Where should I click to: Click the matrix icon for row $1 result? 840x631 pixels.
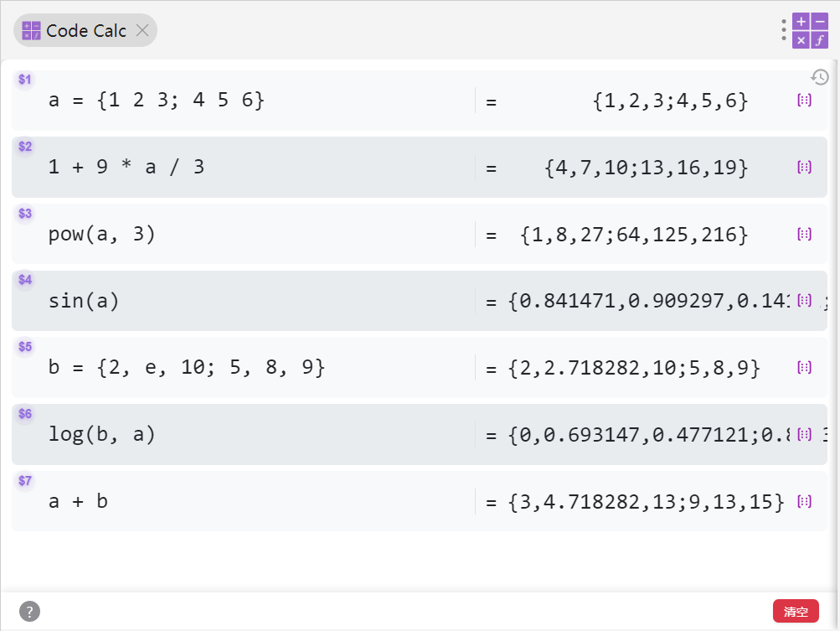[x=804, y=101]
